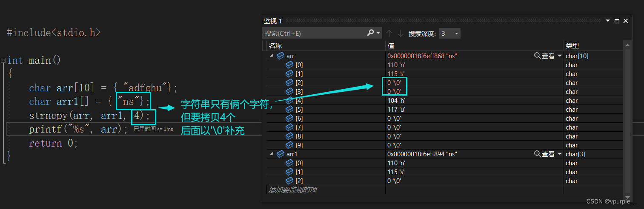
Task: Click the watch list scrollbar up arrow
Action: tap(627, 45)
